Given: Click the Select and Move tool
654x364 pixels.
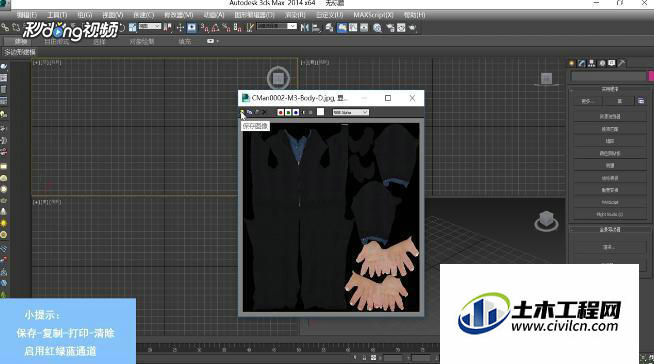Looking at the screenshot, I should click(180, 28).
